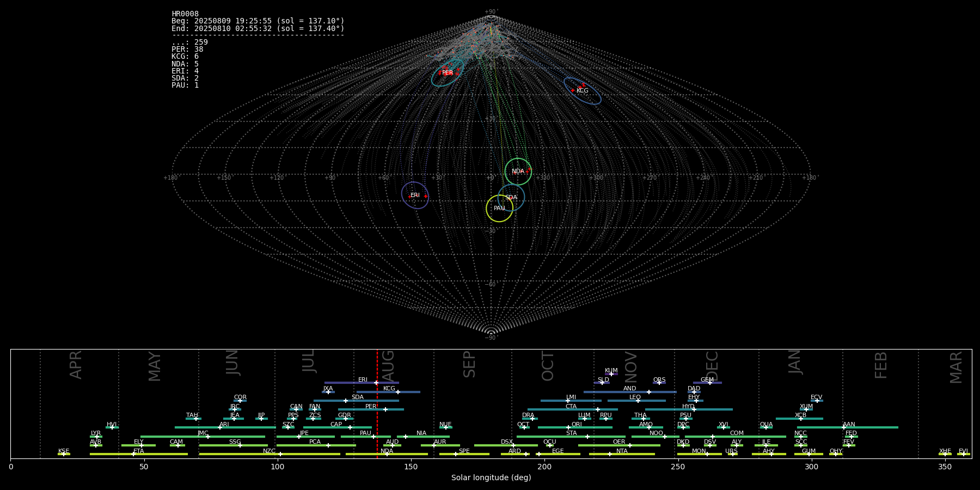Image resolution: width=980 pixels, height=490 pixels.
Task: Click the KCG radiant label on sky map
Action: [583, 91]
